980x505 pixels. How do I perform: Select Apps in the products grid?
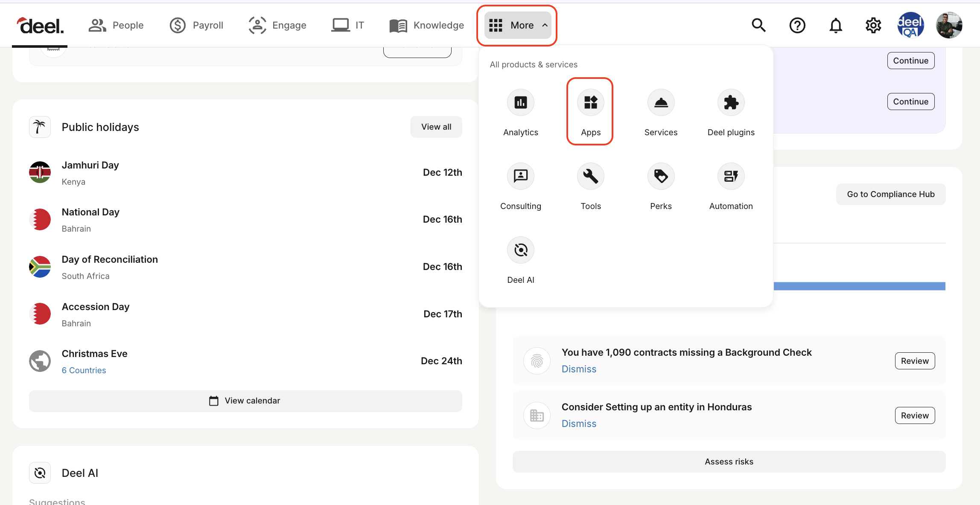[590, 102]
